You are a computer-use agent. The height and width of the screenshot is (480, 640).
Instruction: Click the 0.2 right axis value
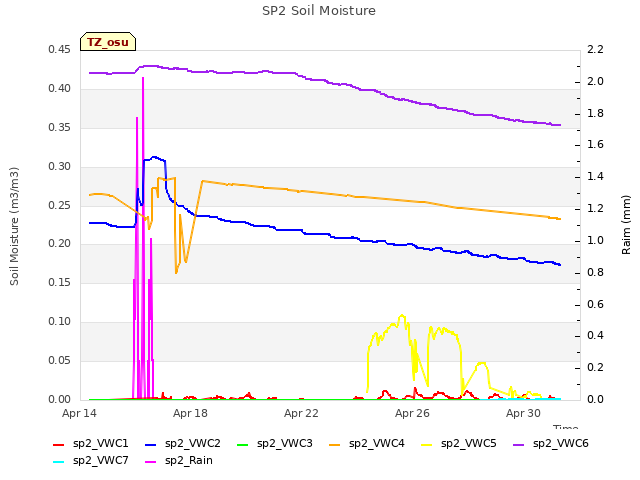coord(595,367)
